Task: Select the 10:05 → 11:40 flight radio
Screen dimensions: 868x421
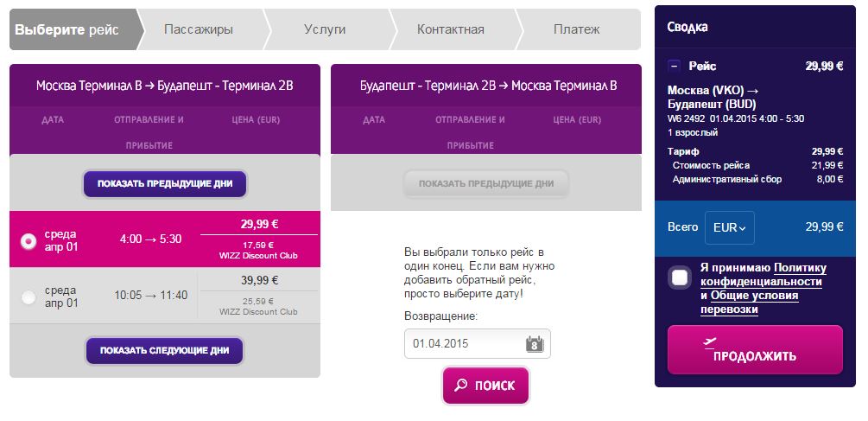Action: [x=29, y=297]
